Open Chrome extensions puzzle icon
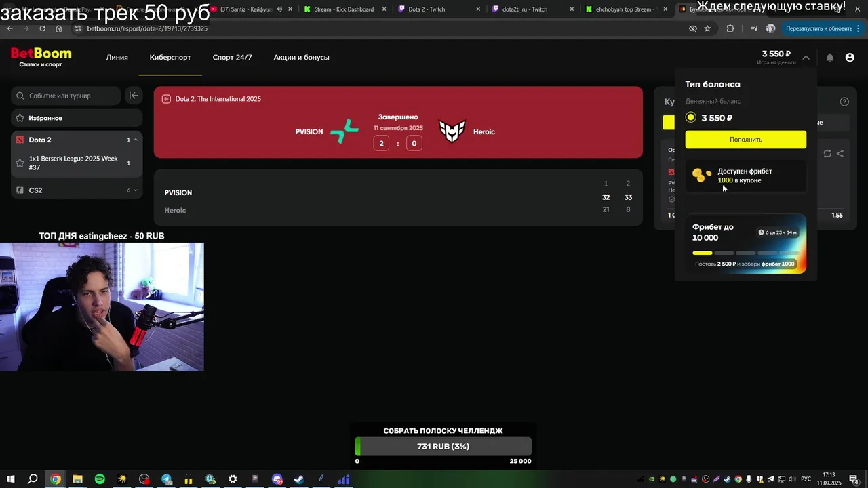Screen dimensions: 868x488 click(730, 28)
